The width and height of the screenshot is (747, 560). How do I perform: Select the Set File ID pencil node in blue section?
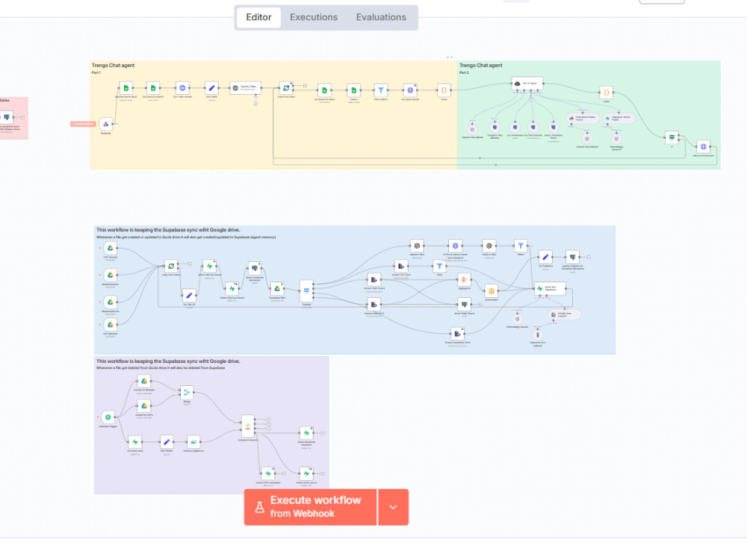coord(189,296)
